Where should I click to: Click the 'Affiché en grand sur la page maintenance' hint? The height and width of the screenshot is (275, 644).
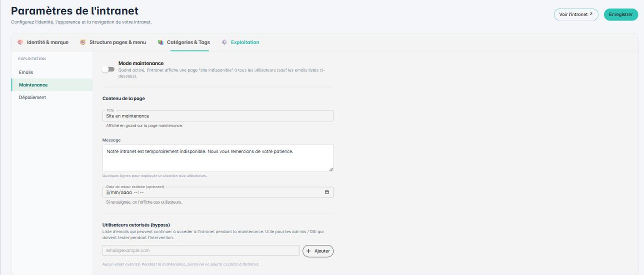click(144, 126)
